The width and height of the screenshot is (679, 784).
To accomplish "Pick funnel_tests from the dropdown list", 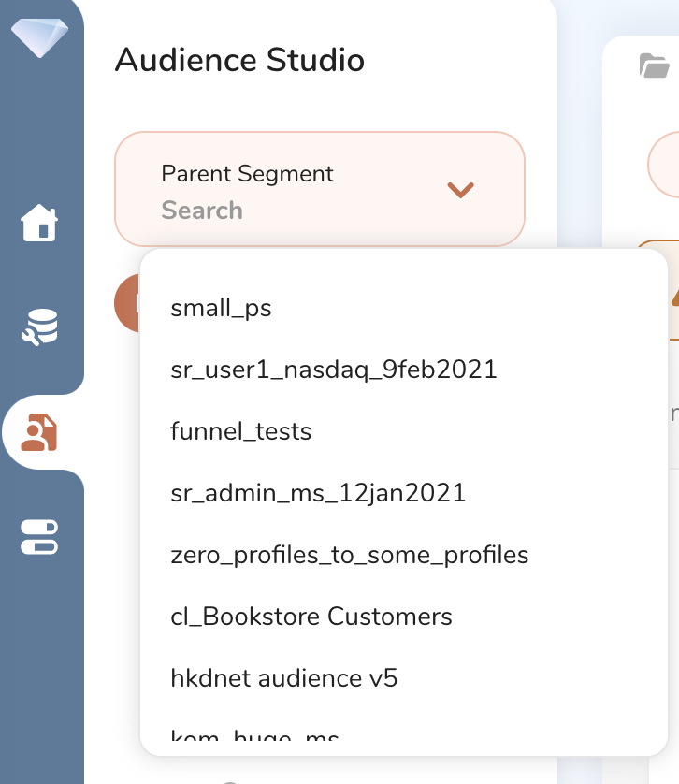I will pyautogui.click(x=241, y=431).
